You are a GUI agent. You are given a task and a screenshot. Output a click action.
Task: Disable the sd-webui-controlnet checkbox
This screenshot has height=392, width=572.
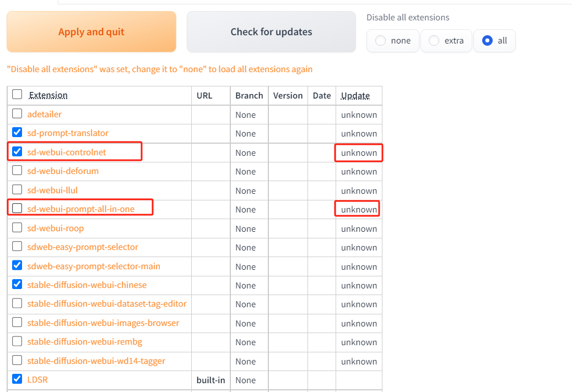(x=17, y=152)
